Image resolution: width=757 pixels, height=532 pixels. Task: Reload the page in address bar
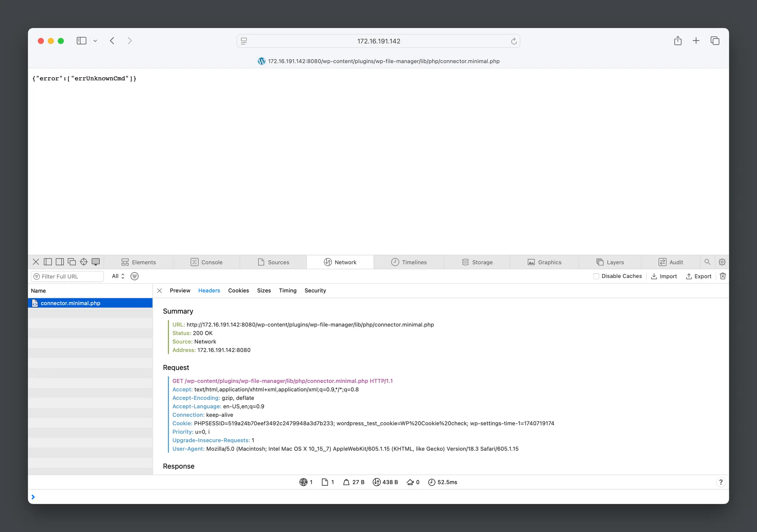(513, 41)
